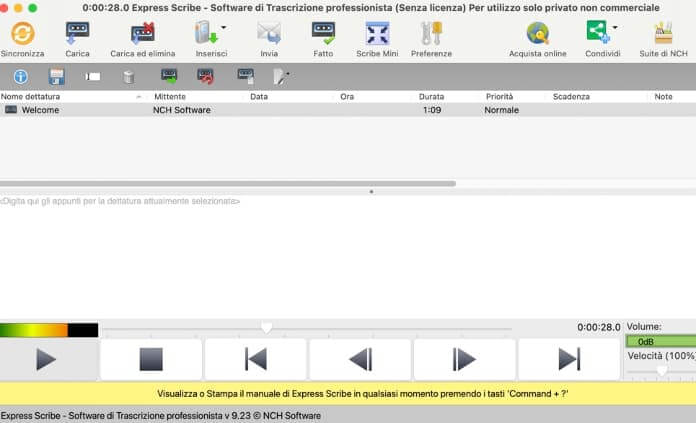Expand the Condividi dropdown arrow
Image resolution: width=696 pixels, height=423 pixels.
tap(615, 28)
